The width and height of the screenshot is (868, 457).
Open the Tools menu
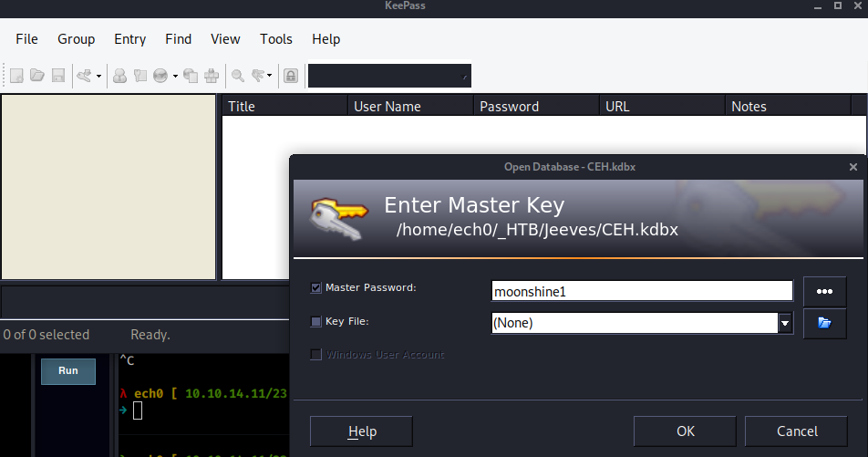[276, 39]
